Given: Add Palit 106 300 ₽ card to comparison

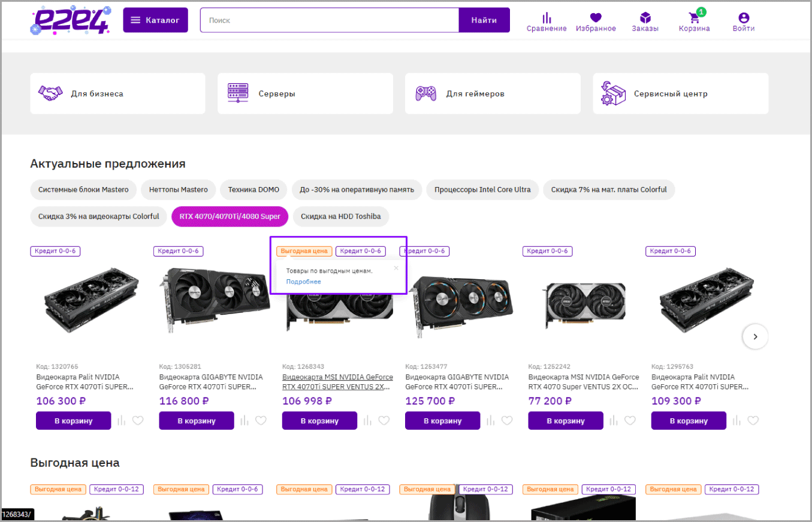Looking at the screenshot, I should [x=122, y=421].
